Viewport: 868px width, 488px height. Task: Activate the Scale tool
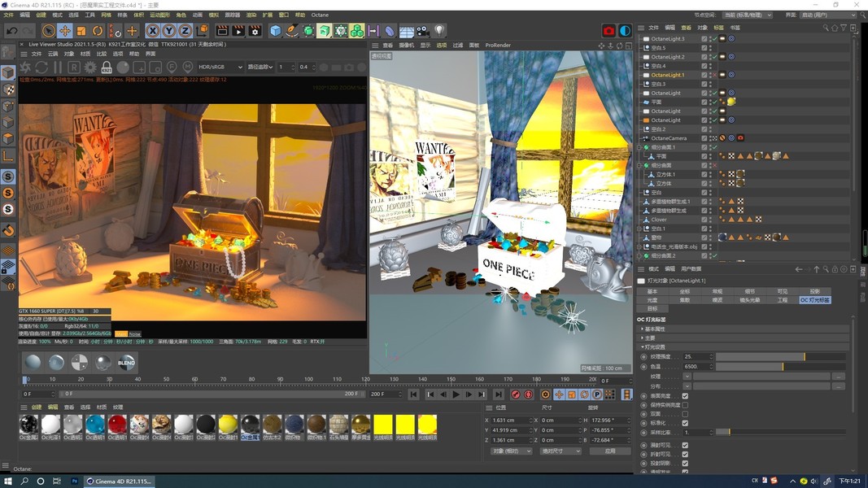click(81, 31)
